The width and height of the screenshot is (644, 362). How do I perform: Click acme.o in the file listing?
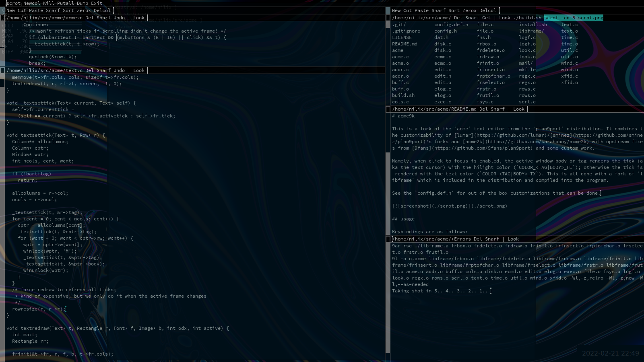pyautogui.click(x=400, y=63)
